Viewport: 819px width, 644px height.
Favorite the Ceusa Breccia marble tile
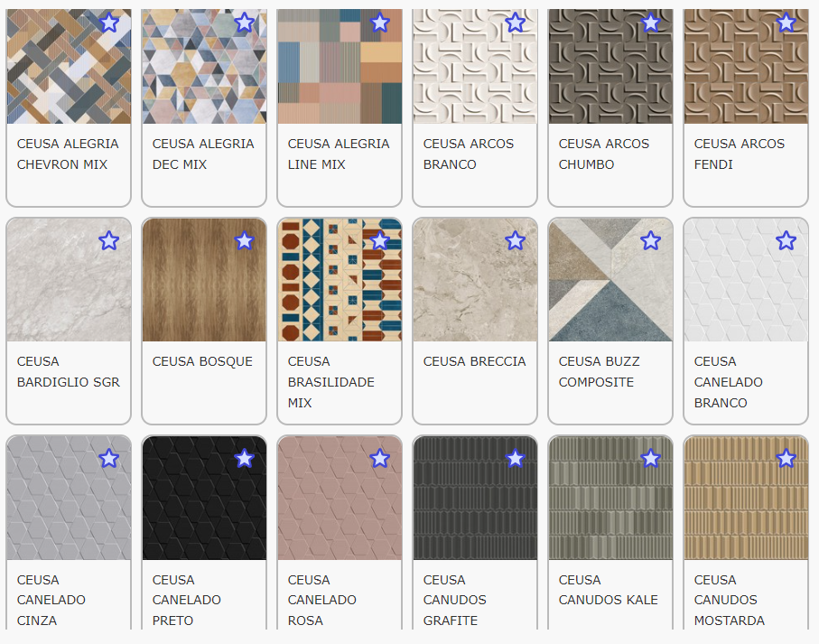[x=515, y=240]
